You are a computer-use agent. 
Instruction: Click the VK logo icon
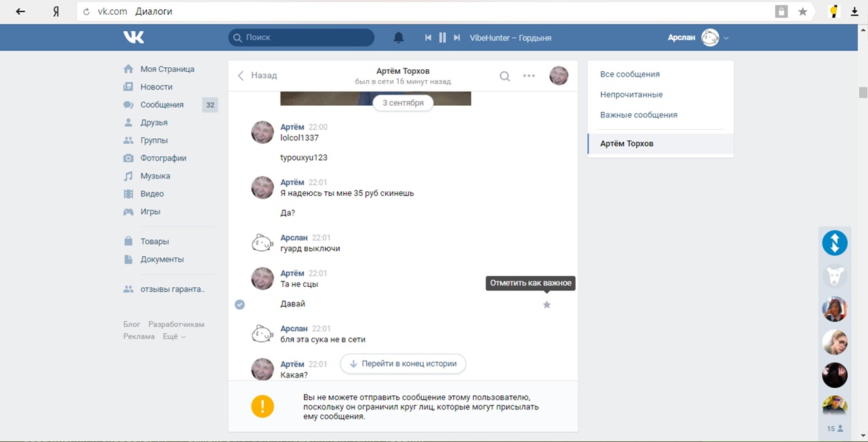coord(134,37)
